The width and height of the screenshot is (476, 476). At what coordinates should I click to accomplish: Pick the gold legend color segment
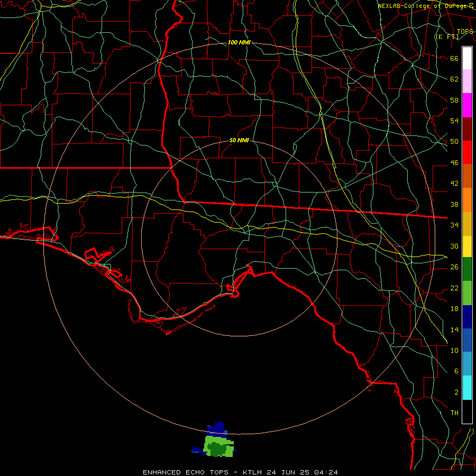(x=467, y=224)
